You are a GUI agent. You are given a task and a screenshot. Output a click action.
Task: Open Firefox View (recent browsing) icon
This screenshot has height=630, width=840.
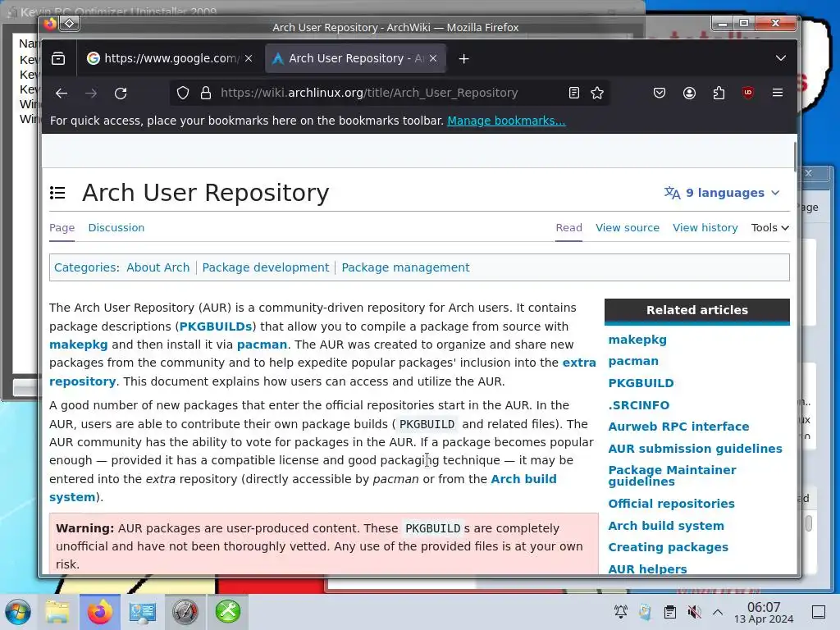point(58,58)
